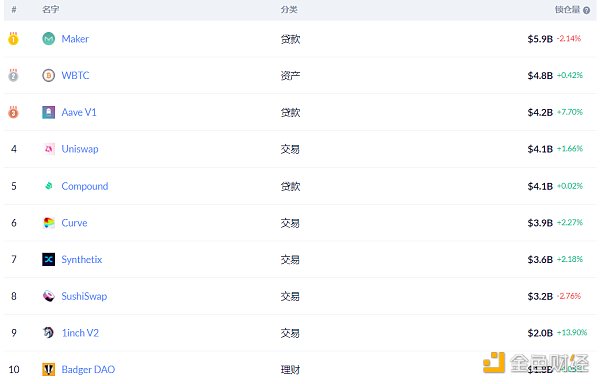Open the Badger DAO project link
The image size is (600, 384).
[x=88, y=369]
